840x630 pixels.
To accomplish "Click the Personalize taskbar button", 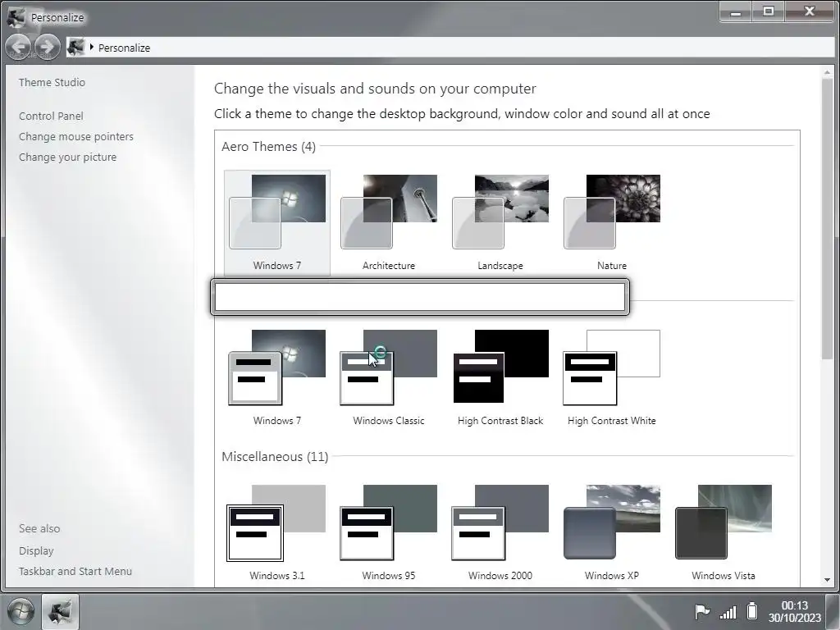I will [x=60, y=611].
